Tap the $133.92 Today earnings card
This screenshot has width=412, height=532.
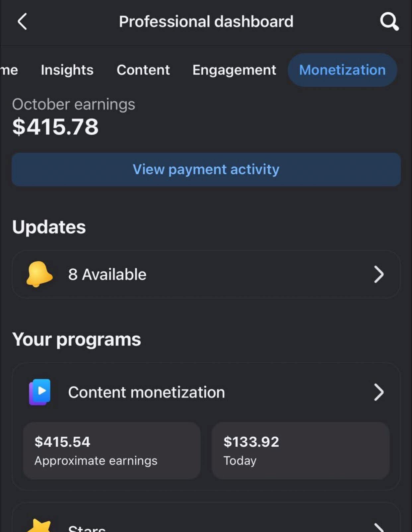point(300,450)
